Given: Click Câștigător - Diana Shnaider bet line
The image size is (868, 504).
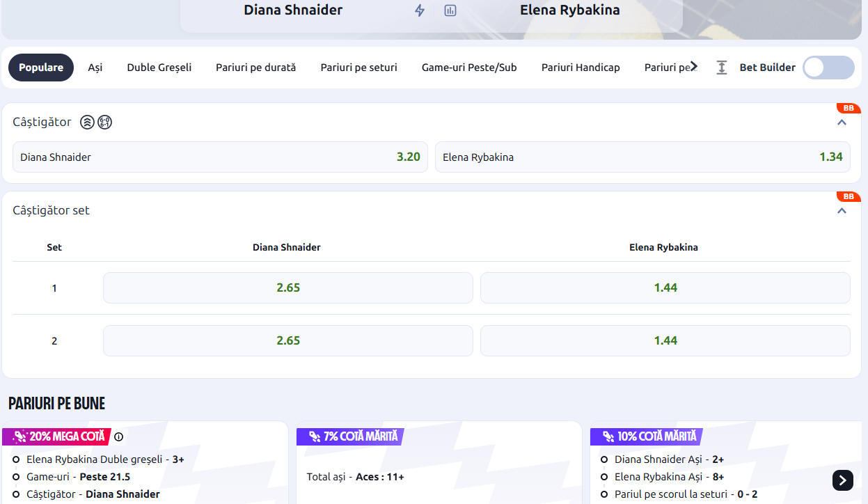Looking at the screenshot, I should (x=93, y=494).
